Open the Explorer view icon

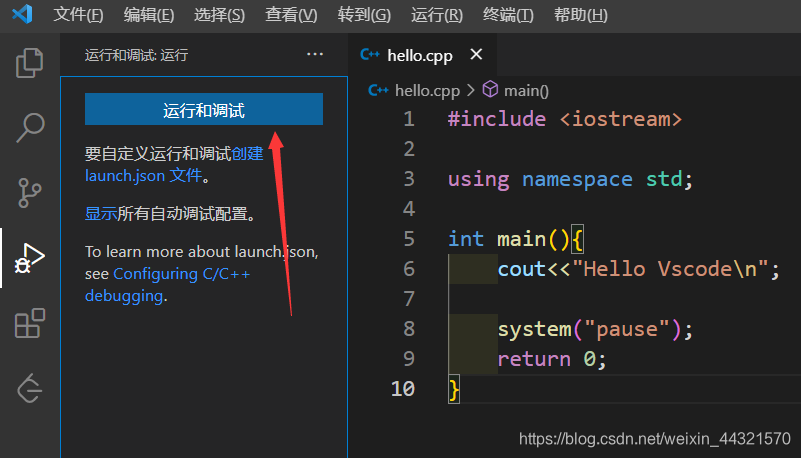tap(30, 63)
